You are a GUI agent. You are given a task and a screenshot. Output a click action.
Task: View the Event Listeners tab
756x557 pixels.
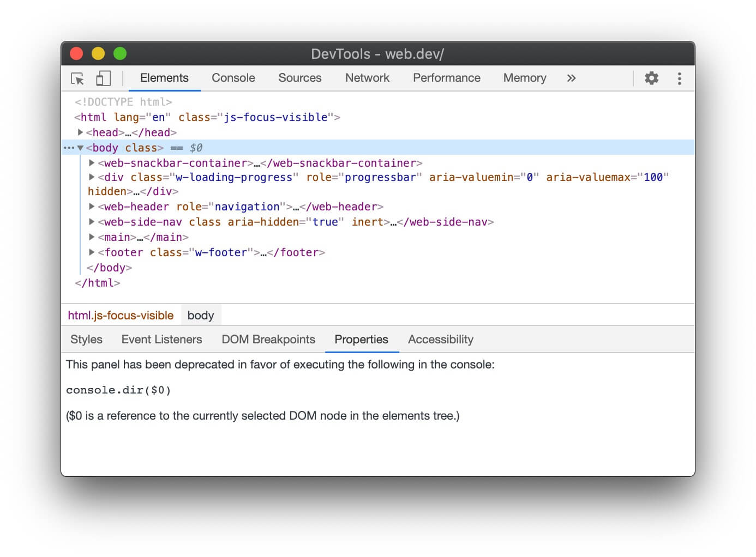coord(162,339)
